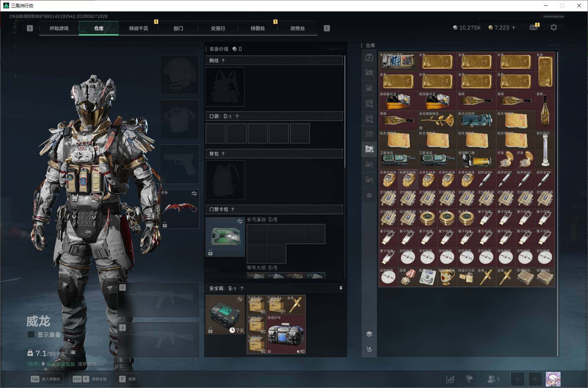Select the III-tier storage box tab
588x388 pixels.
(x=369, y=179)
